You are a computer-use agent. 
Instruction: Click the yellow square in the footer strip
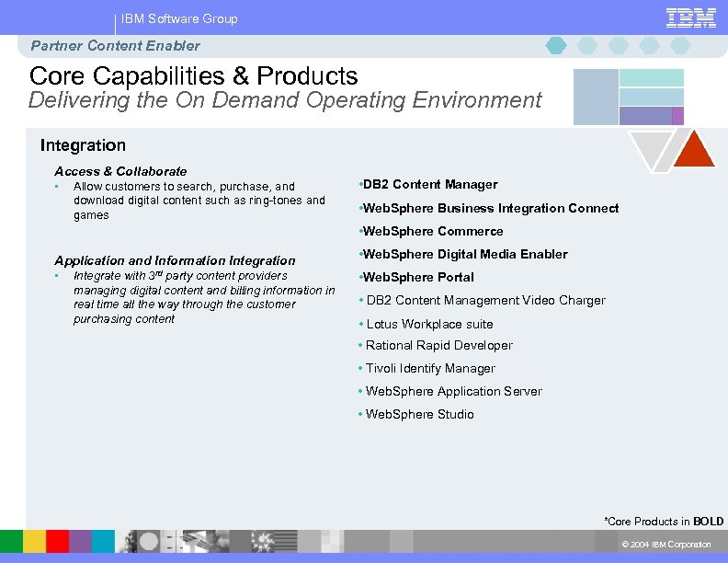pyautogui.click(x=34, y=541)
